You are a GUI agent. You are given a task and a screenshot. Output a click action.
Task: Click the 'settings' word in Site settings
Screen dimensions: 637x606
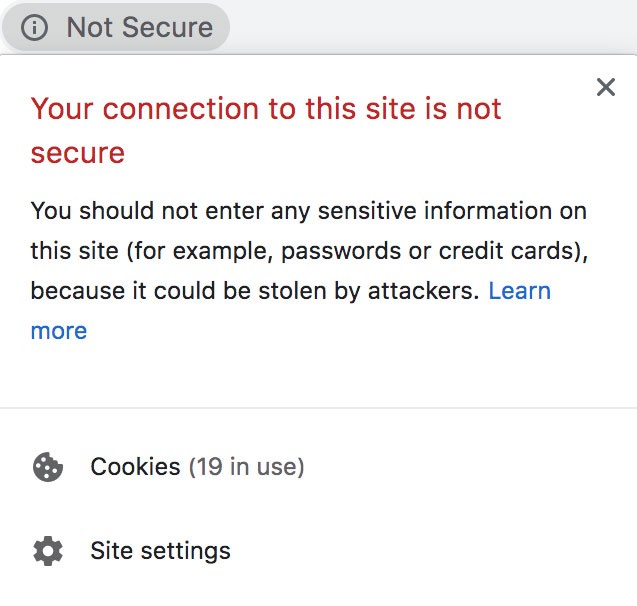[186, 552]
